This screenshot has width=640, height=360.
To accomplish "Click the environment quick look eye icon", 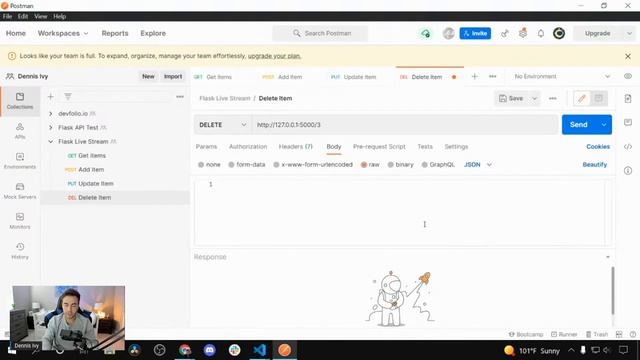I will click(x=628, y=76).
